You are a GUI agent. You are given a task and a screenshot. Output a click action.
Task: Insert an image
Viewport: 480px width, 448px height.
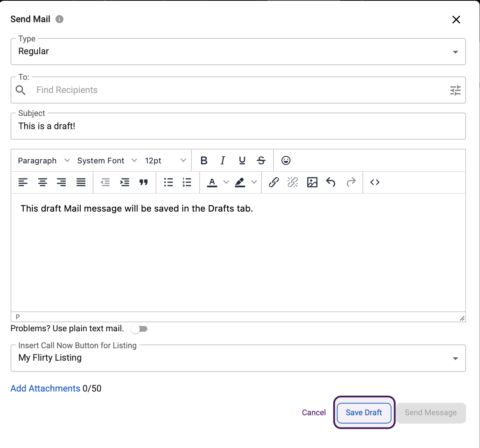(x=312, y=183)
